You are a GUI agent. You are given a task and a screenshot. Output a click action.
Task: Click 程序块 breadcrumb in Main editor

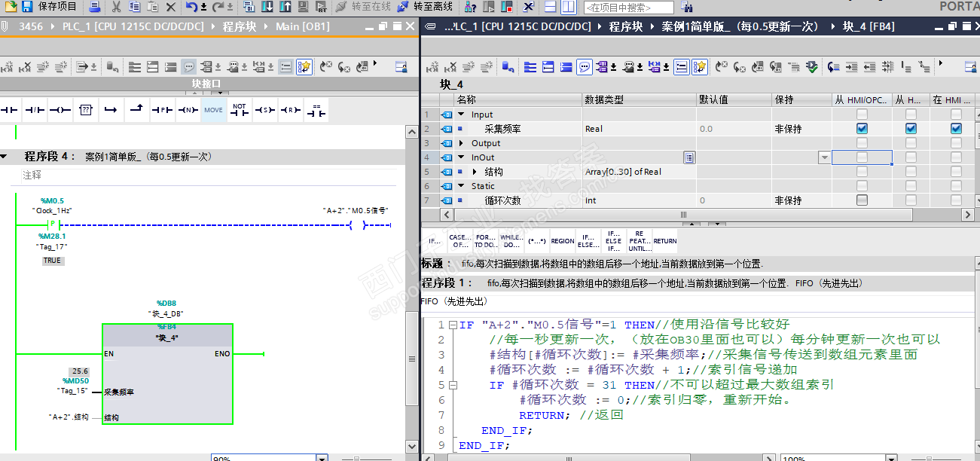[x=240, y=26]
